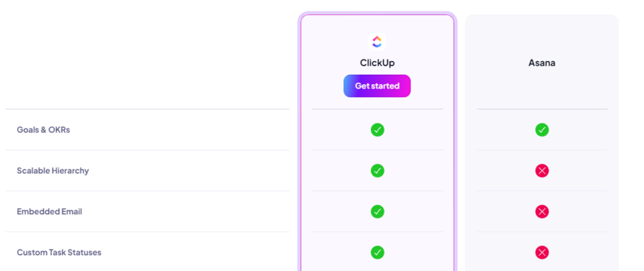Select the Goals & OKRs row label
This screenshot has width=644, height=271.
tap(43, 130)
